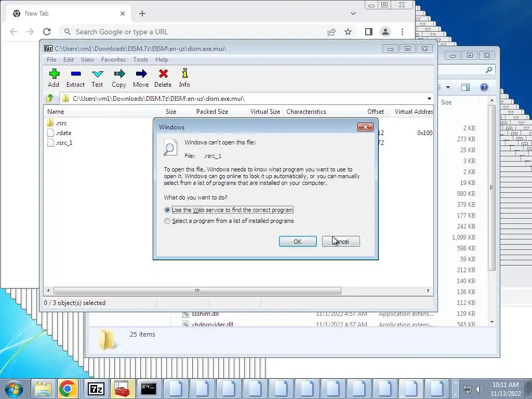
Task: Click the 7-Zip horizontal scrollbar thumb
Action: [197, 291]
